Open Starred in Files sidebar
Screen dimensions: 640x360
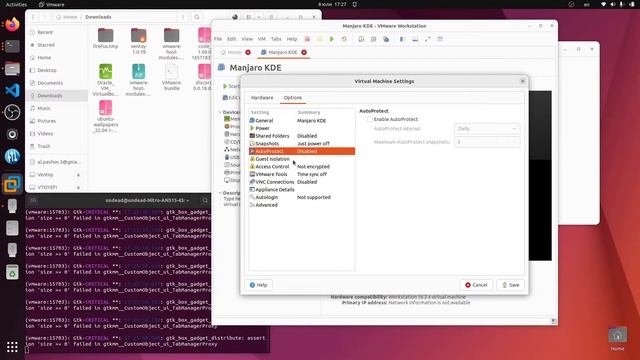pyautogui.click(x=57, y=45)
